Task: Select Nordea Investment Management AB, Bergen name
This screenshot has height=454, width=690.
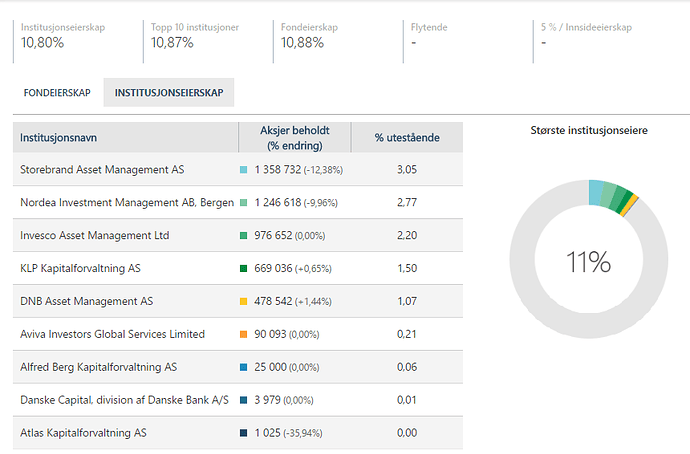Action: [127, 203]
